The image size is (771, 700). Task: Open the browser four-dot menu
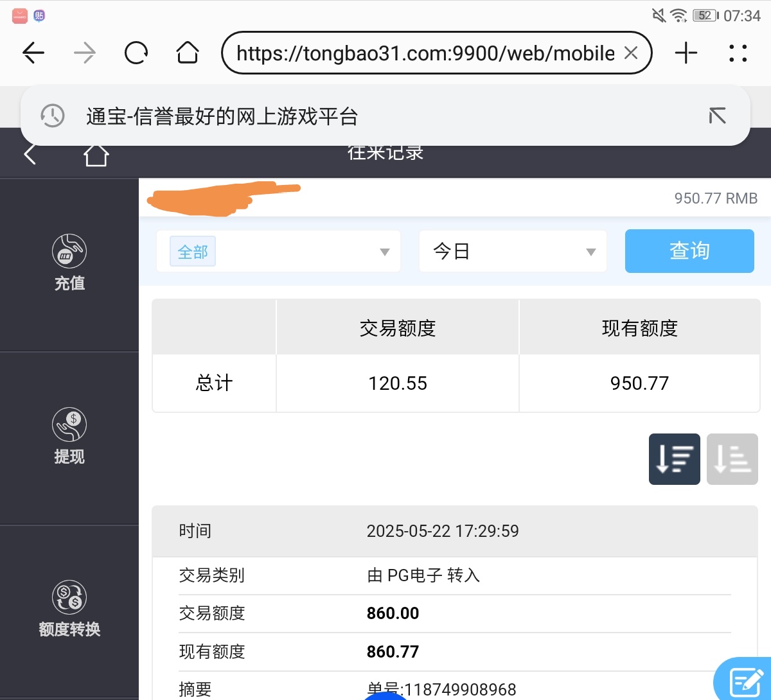[738, 53]
